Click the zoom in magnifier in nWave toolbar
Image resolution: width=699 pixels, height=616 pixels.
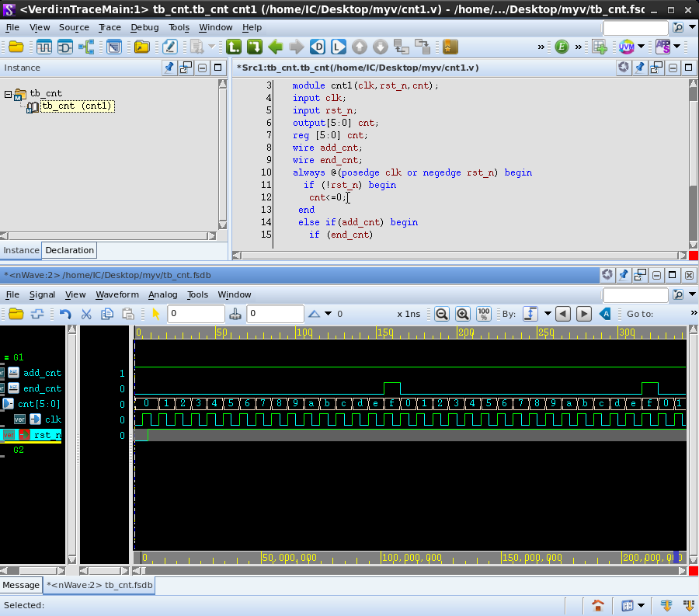(x=462, y=314)
